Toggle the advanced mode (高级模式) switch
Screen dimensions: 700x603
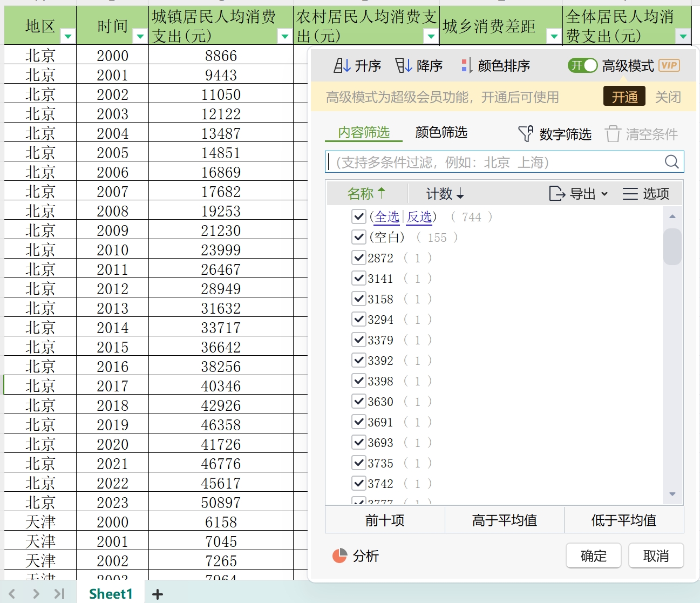(x=582, y=66)
